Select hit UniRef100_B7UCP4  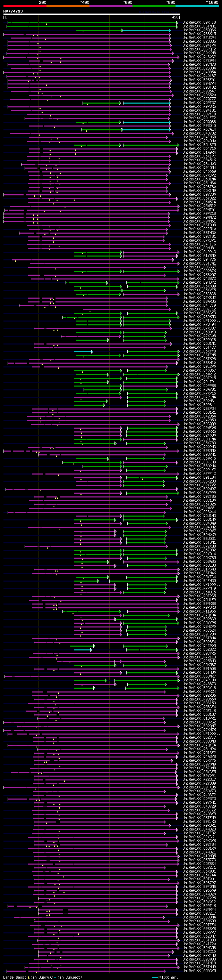point(199,38)
